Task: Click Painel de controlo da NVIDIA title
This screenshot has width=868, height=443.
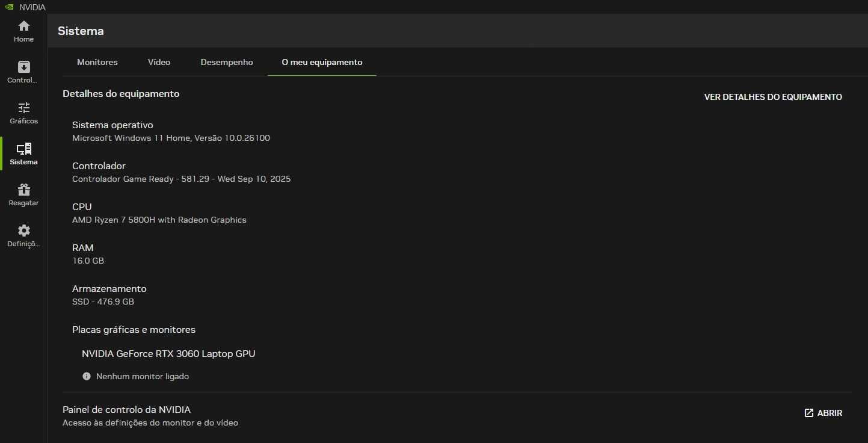Action: pyautogui.click(x=126, y=409)
